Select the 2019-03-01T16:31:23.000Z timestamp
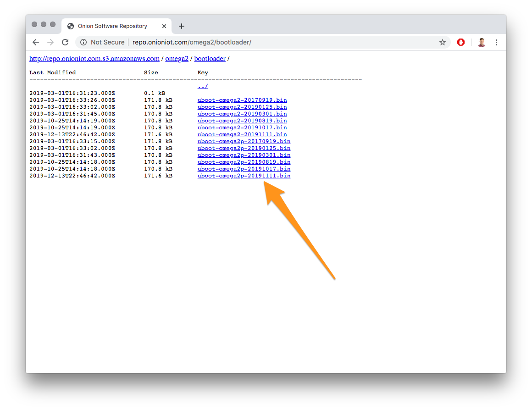Screen dimensions: 532x410 coord(72,93)
